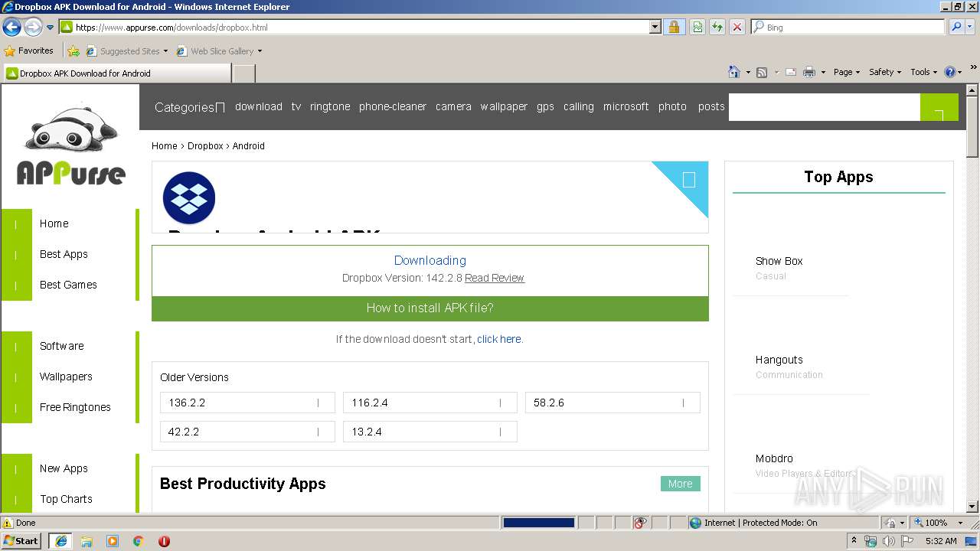Open the address bar history dropdown
The image size is (980, 551).
coord(655,27)
